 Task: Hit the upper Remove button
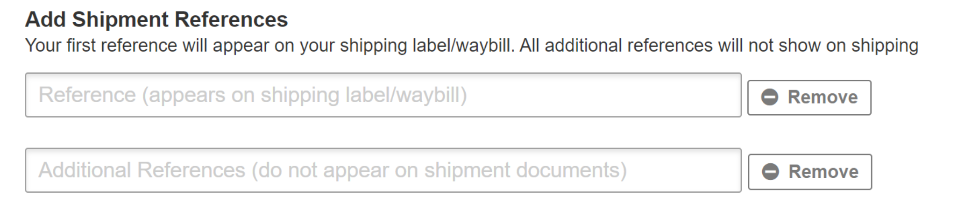coord(809,98)
